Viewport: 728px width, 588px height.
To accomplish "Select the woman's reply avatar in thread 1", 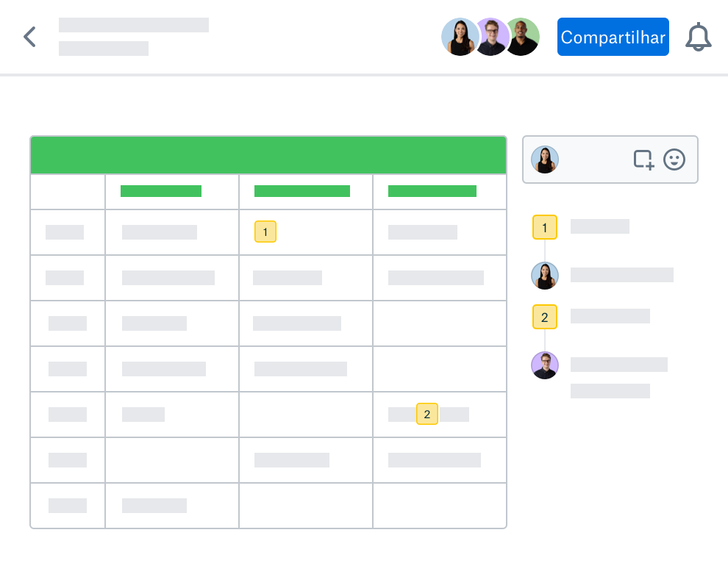I will pos(545,276).
